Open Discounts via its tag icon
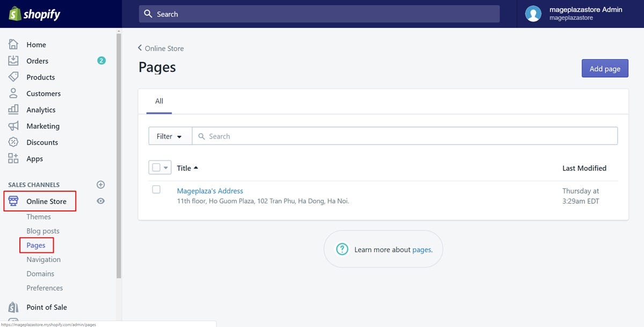 coord(13,142)
